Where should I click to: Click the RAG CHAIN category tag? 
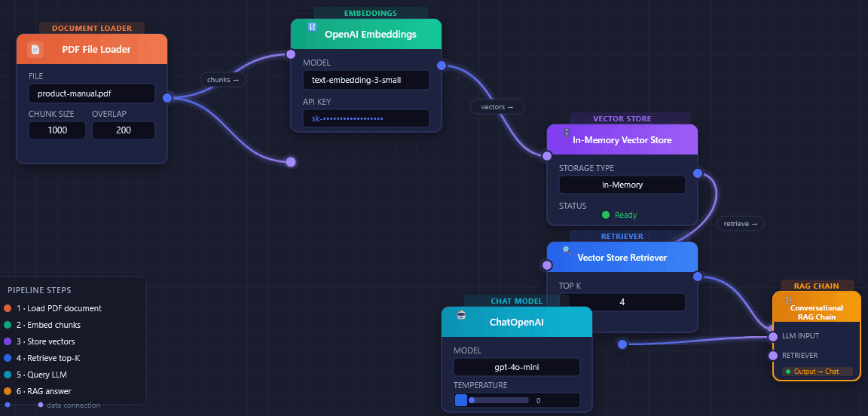click(x=817, y=286)
